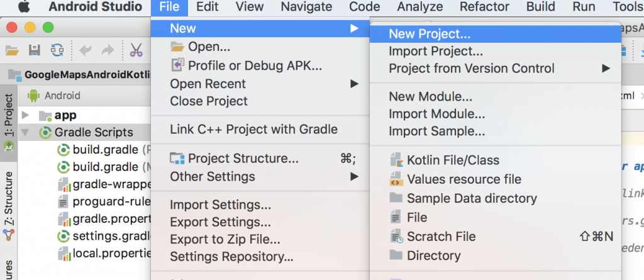Viewport: 644px width, 280px height.
Task: Choose Import Module... option
Action: tap(495, 114)
